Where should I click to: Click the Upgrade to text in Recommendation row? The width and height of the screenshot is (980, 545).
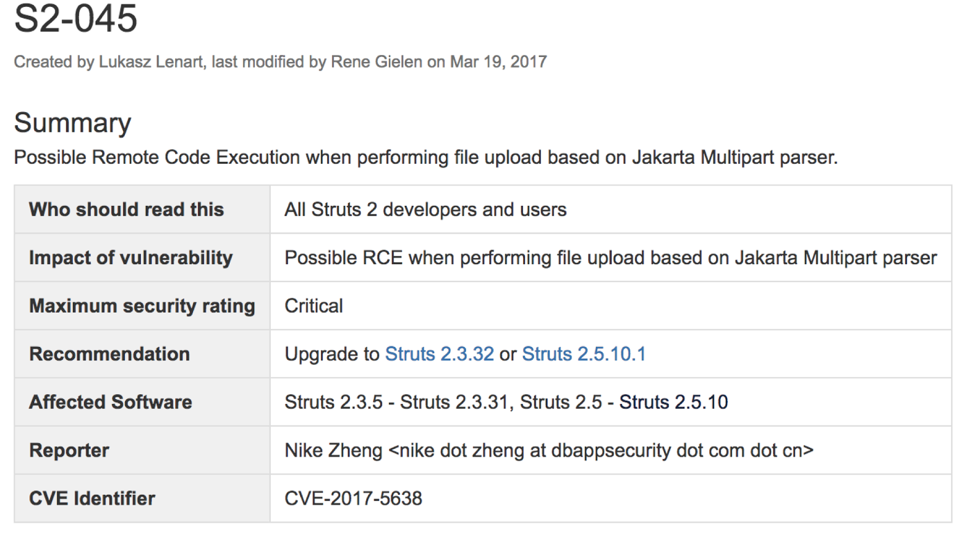click(x=332, y=354)
